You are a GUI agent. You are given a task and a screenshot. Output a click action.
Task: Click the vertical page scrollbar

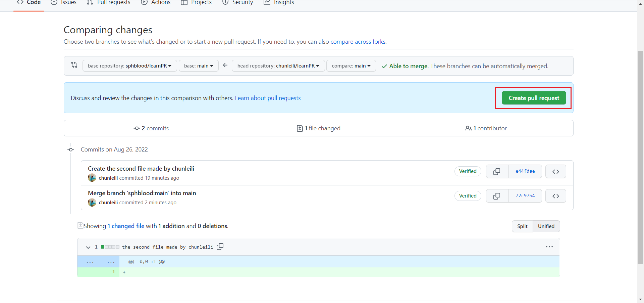pos(640,157)
